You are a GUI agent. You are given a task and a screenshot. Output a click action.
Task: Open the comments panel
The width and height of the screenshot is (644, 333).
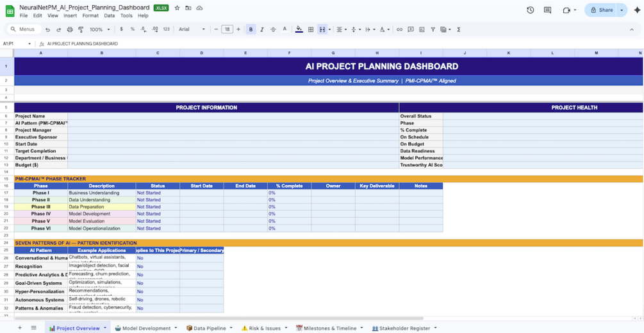547,10
